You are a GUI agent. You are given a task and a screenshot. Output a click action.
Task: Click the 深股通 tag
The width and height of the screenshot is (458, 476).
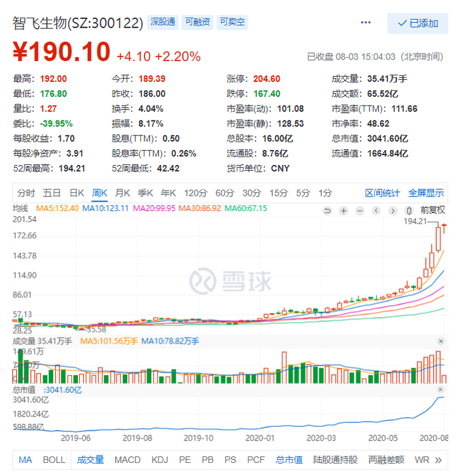pos(163,22)
